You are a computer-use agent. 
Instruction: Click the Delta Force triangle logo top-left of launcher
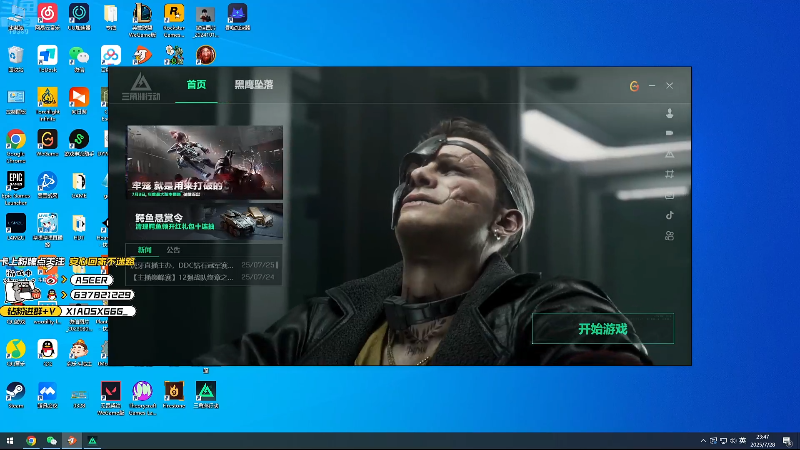point(141,87)
